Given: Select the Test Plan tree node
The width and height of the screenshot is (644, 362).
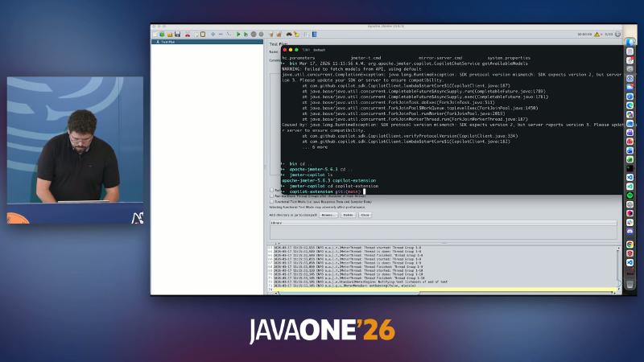Looking at the screenshot, I should pyautogui.click(x=168, y=42).
